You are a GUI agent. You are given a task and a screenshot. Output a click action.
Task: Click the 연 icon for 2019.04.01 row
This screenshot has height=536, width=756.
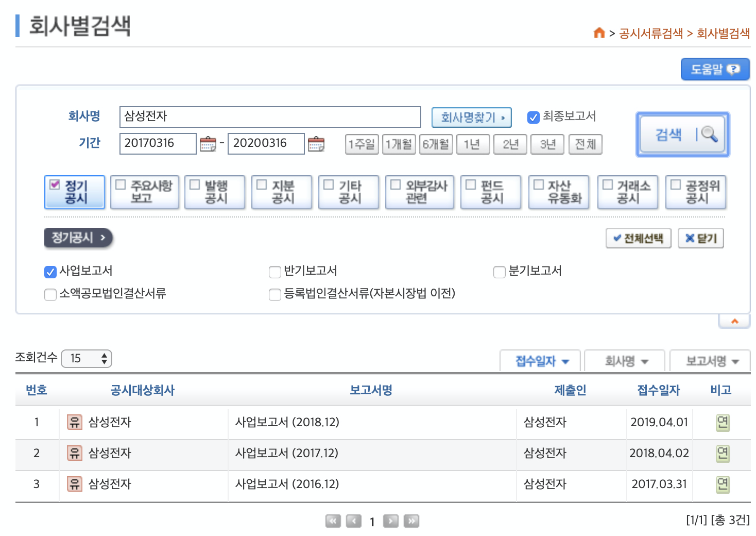click(x=723, y=423)
